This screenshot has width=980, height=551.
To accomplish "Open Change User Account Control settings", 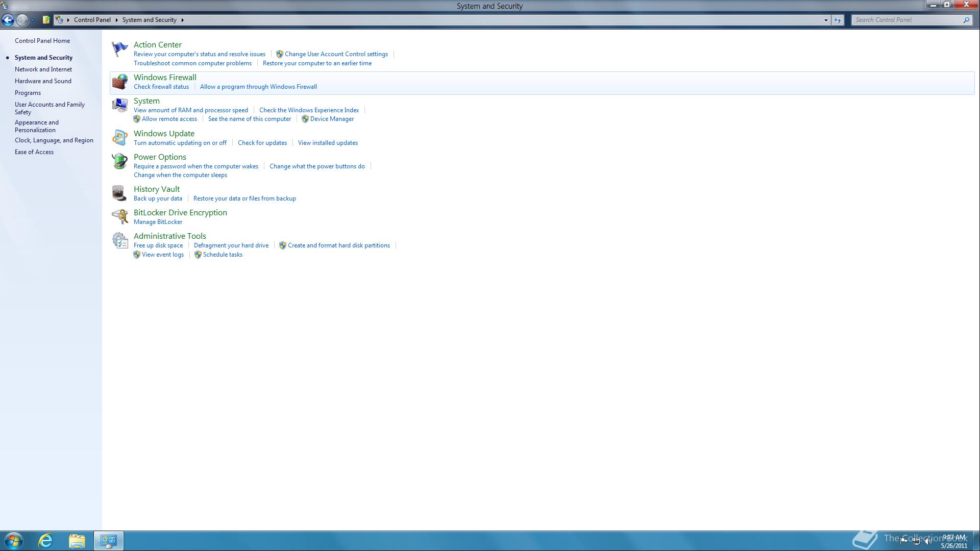I will pyautogui.click(x=336, y=54).
